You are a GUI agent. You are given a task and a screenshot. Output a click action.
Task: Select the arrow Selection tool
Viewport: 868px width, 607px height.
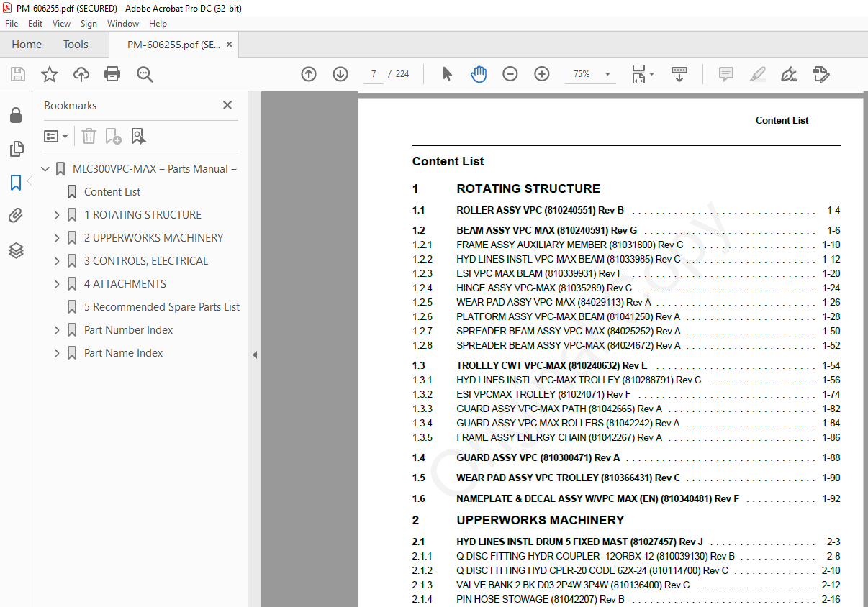[447, 74]
